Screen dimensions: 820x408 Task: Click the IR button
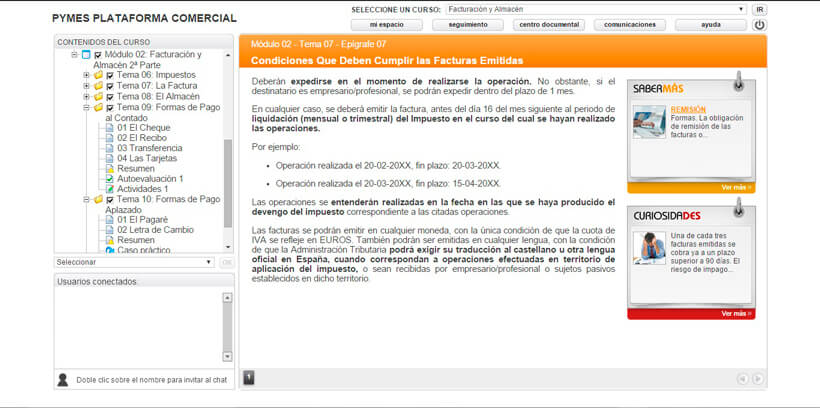[x=759, y=9]
